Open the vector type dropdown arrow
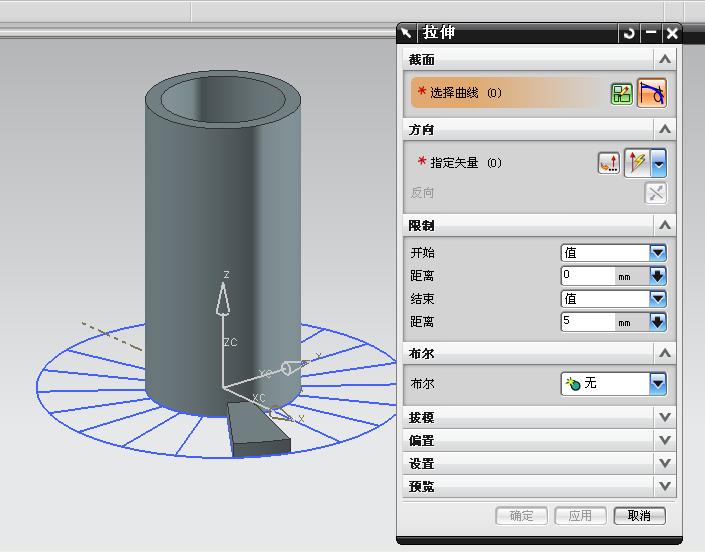Viewport: 705px width, 552px height. pyautogui.click(x=659, y=163)
